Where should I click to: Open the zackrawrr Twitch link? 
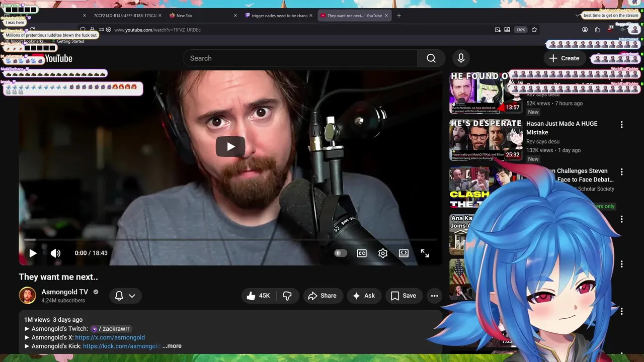point(111,329)
